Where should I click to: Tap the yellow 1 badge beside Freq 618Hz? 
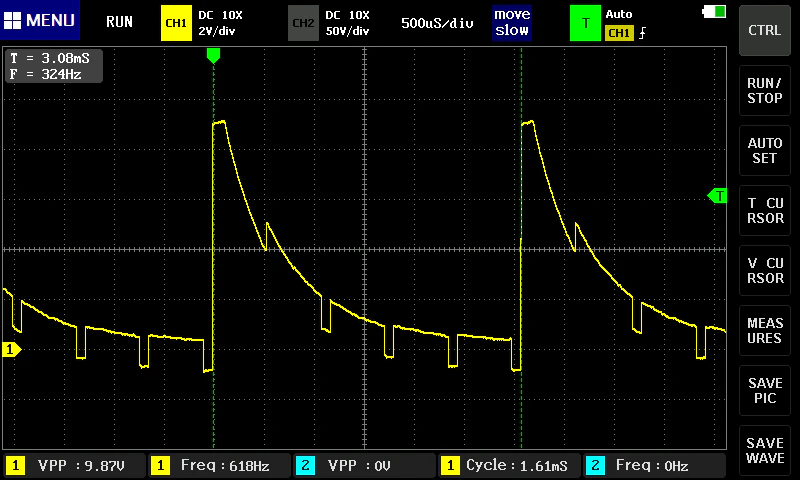pyautogui.click(x=160, y=466)
